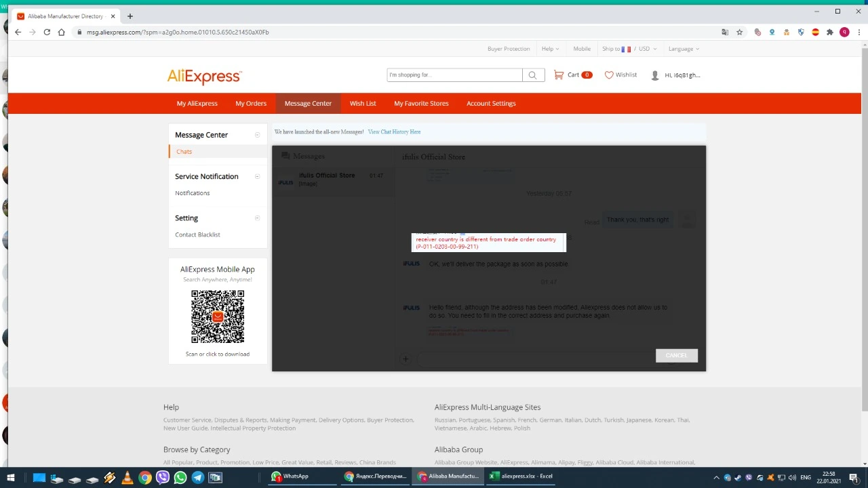Click View Chat History Here link
868x488 pixels.
point(394,132)
